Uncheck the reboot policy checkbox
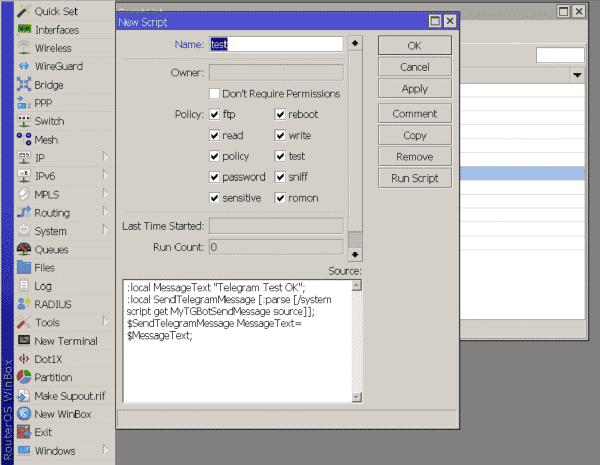The width and height of the screenshot is (600, 465). 280,114
